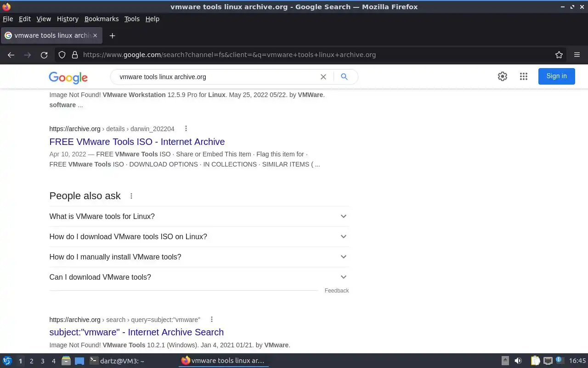Expand How do I manually install VMware tools
Viewport: 588px width, 368px height.
[199, 257]
